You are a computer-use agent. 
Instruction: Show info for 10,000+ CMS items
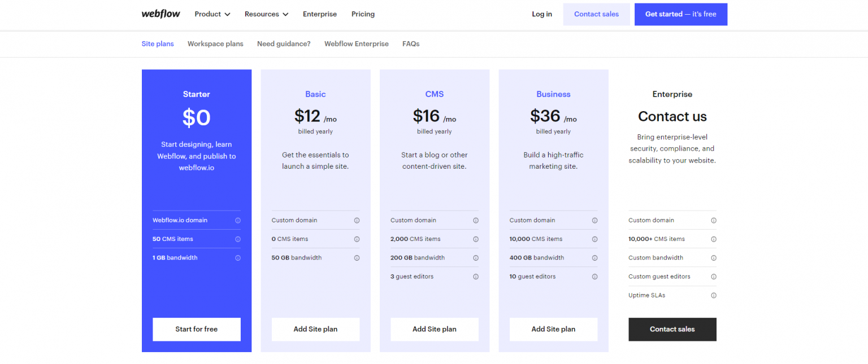point(714,239)
